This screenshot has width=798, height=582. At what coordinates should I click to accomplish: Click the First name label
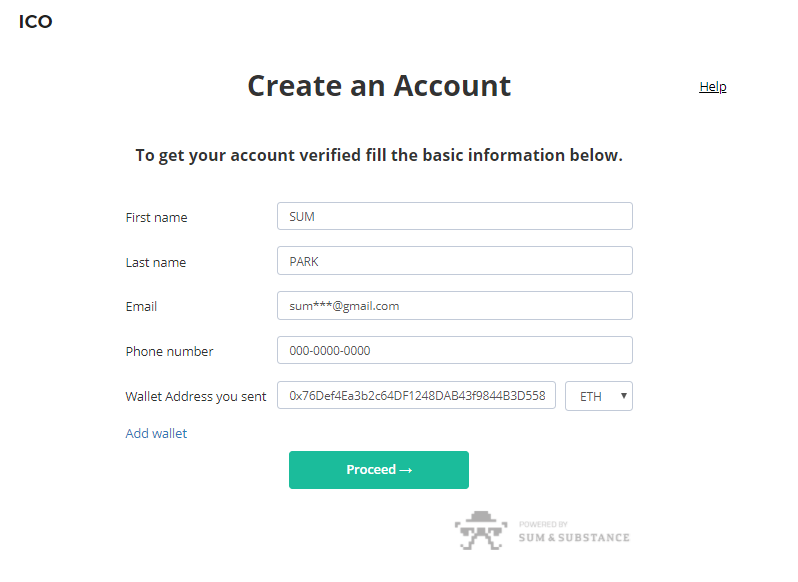(x=156, y=217)
